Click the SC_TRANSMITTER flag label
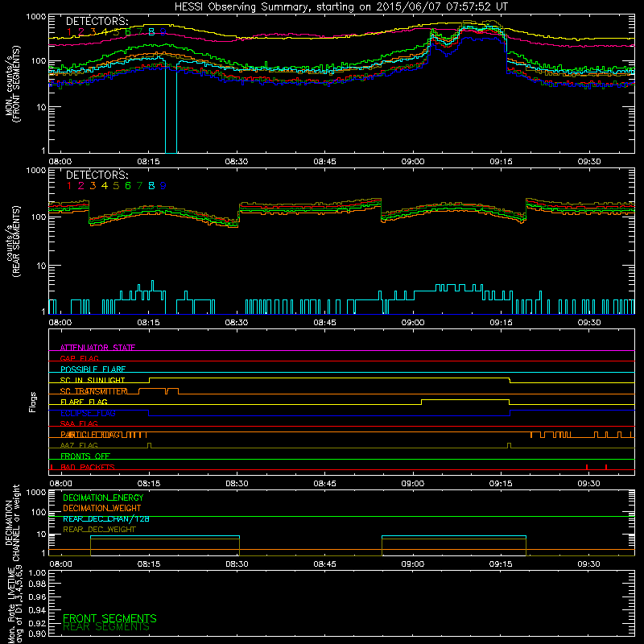 tap(93, 391)
